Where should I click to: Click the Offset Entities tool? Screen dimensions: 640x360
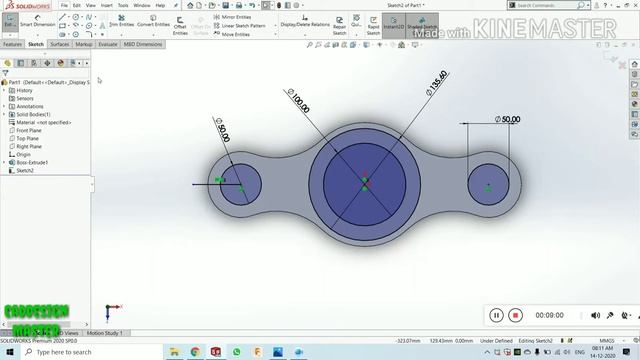[180, 26]
